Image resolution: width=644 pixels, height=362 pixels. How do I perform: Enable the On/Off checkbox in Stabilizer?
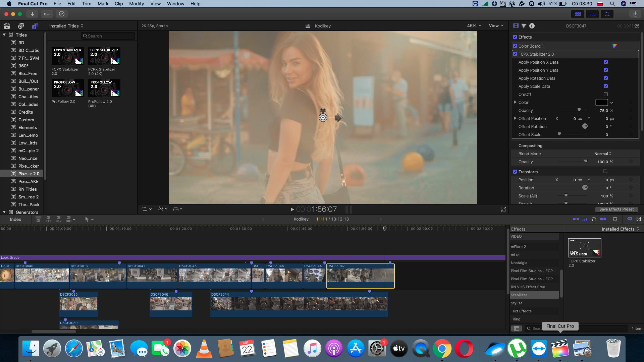[x=605, y=94]
